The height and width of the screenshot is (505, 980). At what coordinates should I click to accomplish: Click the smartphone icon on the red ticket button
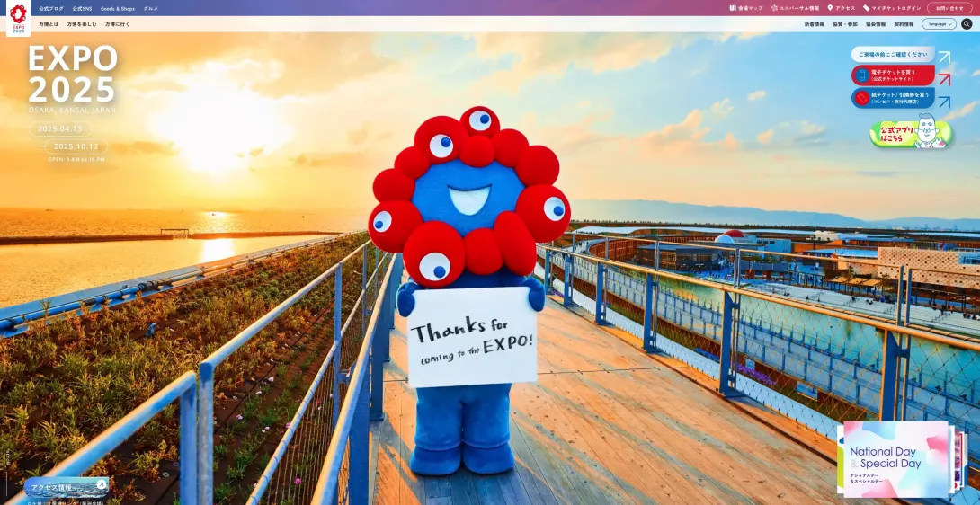click(x=861, y=75)
